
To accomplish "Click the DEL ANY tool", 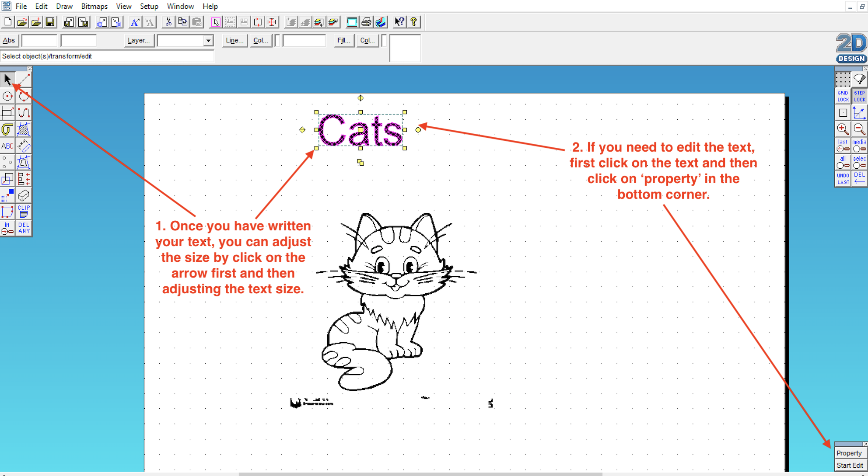I will [x=24, y=228].
